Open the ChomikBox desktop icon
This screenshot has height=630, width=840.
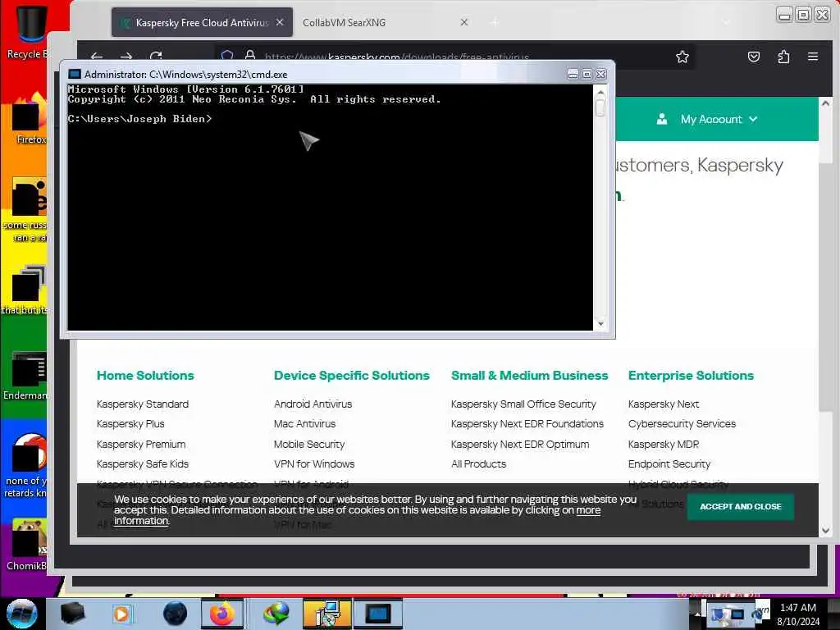(x=28, y=546)
